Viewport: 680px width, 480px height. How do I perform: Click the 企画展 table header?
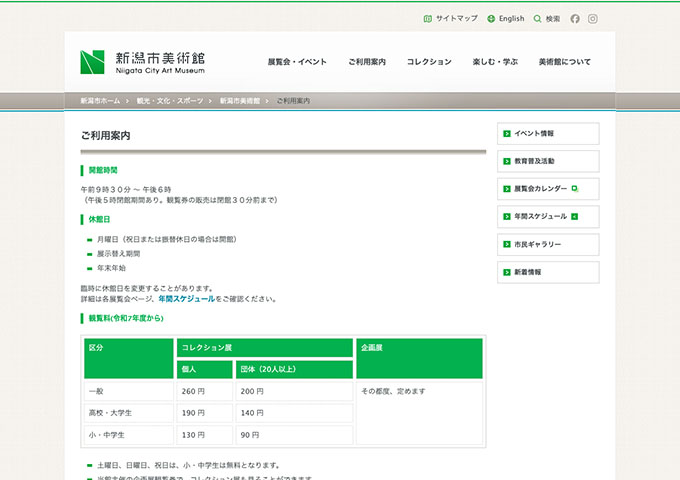pyautogui.click(x=419, y=359)
